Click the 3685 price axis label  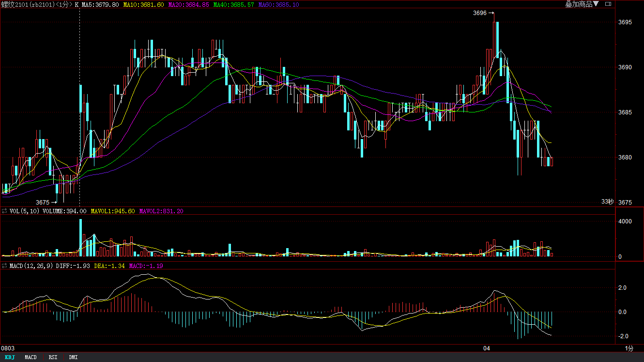pyautogui.click(x=625, y=112)
